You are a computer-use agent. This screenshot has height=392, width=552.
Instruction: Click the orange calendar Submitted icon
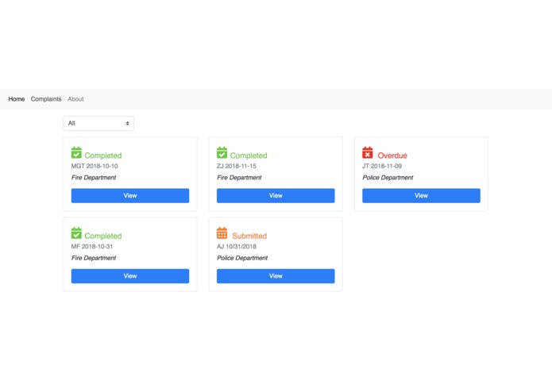[x=222, y=233]
